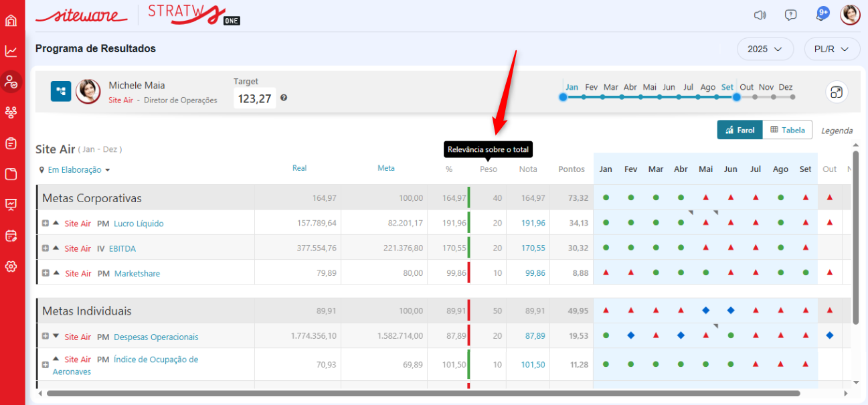Open notifications bell with 9+ badge
The height and width of the screenshot is (405, 868).
pos(820,15)
